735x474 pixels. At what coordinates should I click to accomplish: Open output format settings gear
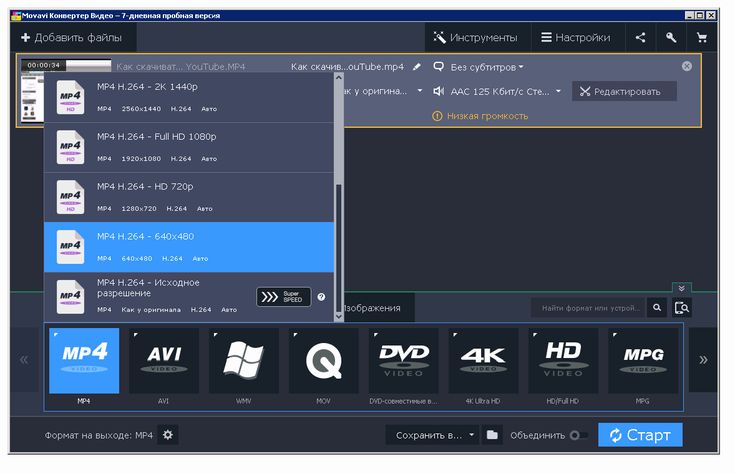pyautogui.click(x=168, y=435)
